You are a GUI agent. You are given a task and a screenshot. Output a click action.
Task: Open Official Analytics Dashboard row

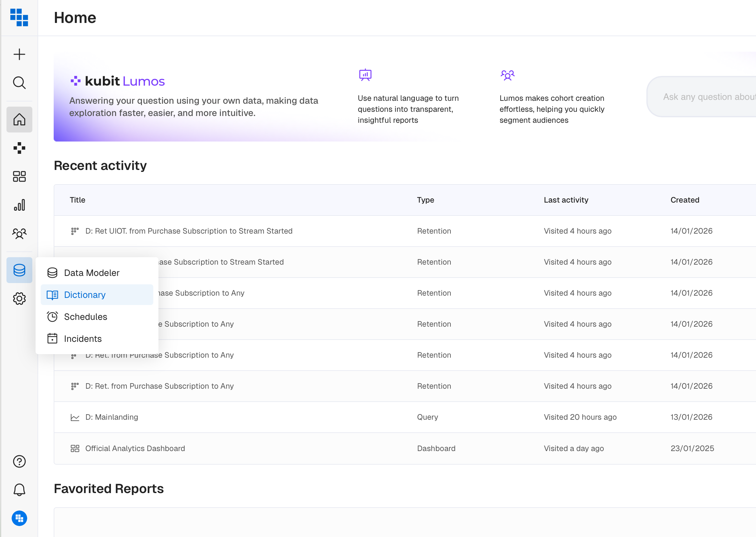135,448
